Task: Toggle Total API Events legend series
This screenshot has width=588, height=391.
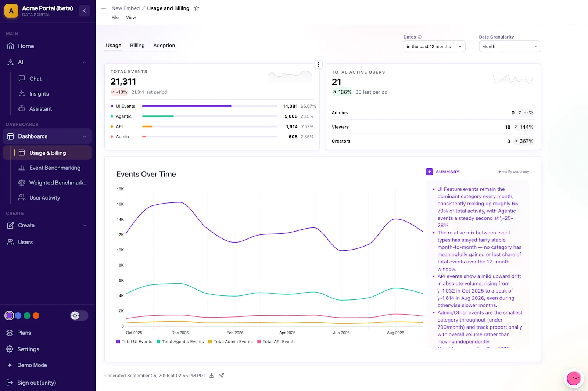Action: (x=276, y=342)
